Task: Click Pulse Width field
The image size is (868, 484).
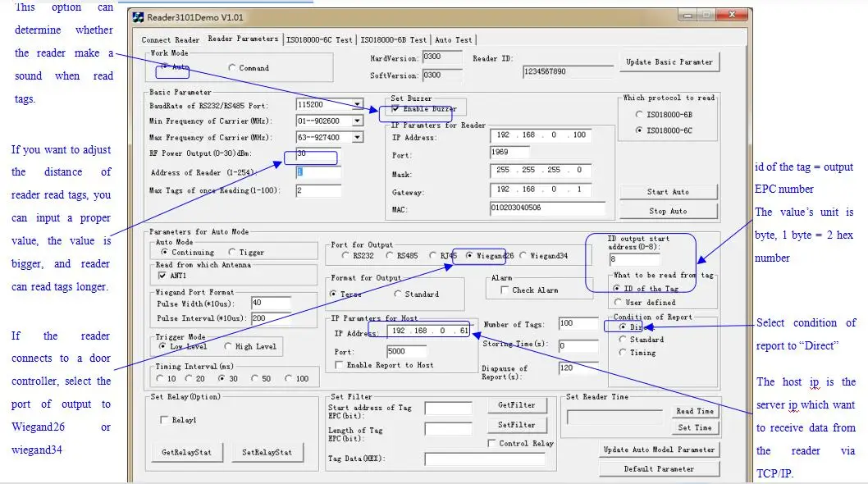Action: (x=271, y=303)
